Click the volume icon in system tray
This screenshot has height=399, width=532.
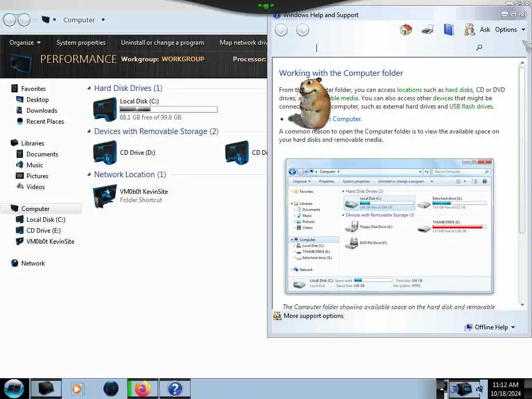(480, 389)
